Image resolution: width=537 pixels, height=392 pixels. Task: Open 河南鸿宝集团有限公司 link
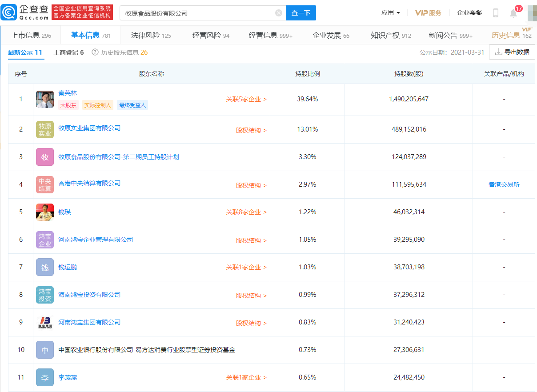(89, 322)
